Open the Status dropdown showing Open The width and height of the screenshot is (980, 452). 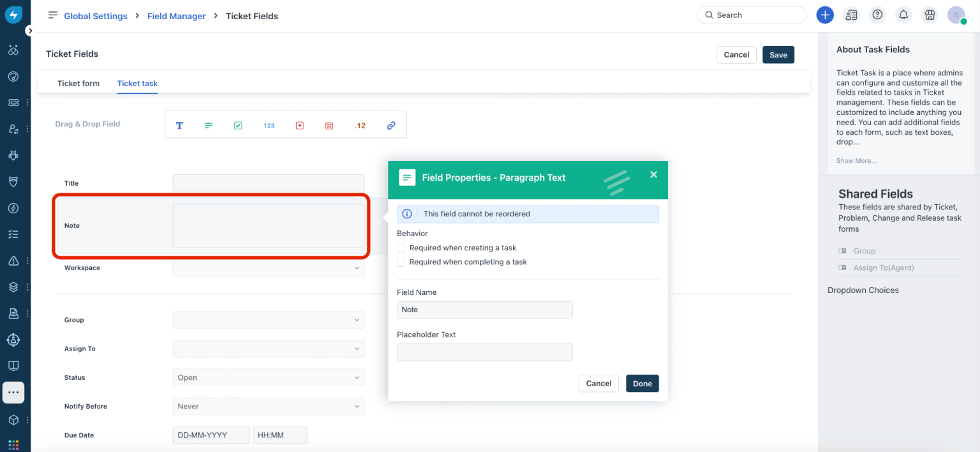point(268,377)
